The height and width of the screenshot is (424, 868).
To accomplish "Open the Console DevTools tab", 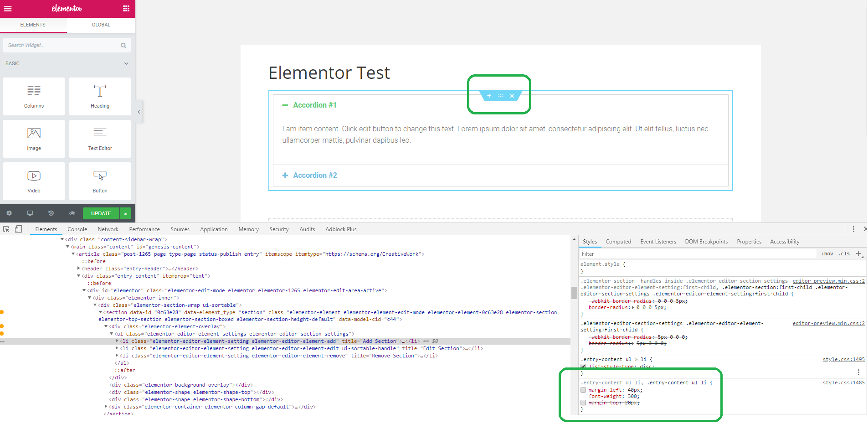I will point(77,229).
